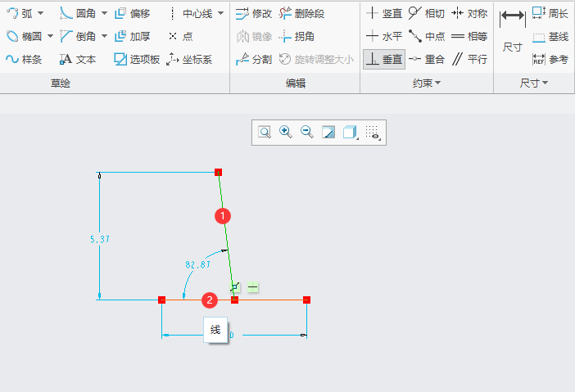
Task: Click the sketch view orientation icon
Action: pos(328,133)
